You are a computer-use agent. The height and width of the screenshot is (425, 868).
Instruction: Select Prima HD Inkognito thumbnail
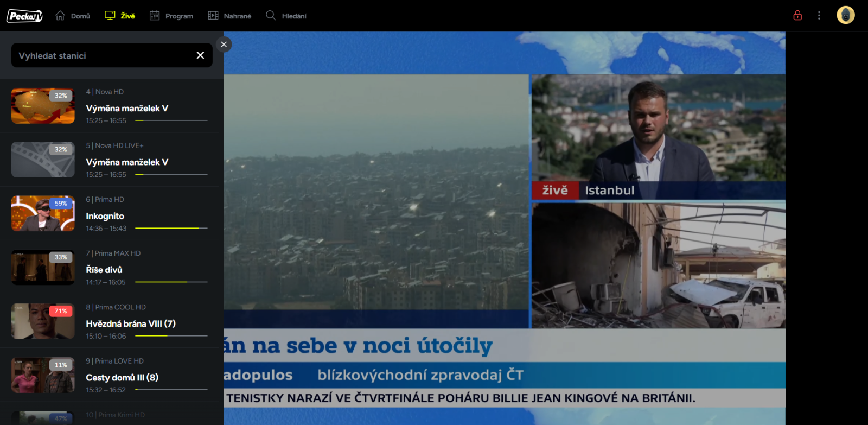pyautogui.click(x=43, y=213)
